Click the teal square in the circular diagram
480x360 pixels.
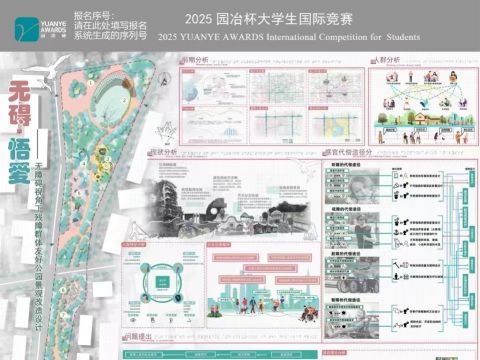coord(163,283)
